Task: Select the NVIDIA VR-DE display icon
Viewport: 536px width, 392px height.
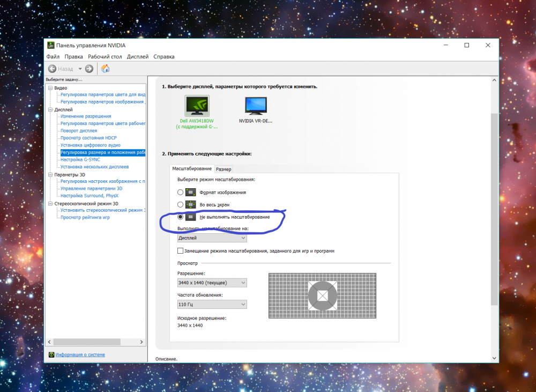Action: point(256,106)
